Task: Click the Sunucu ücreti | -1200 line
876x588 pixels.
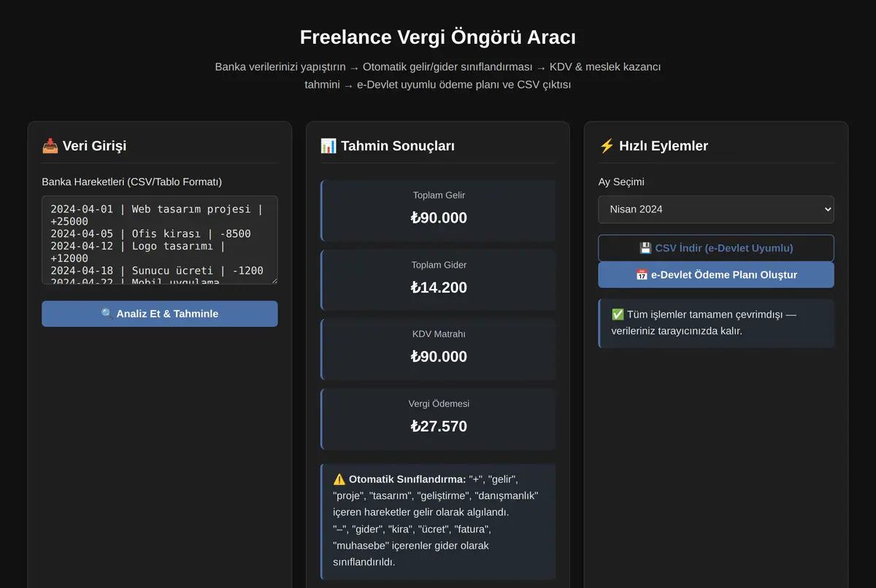Action: (x=157, y=271)
